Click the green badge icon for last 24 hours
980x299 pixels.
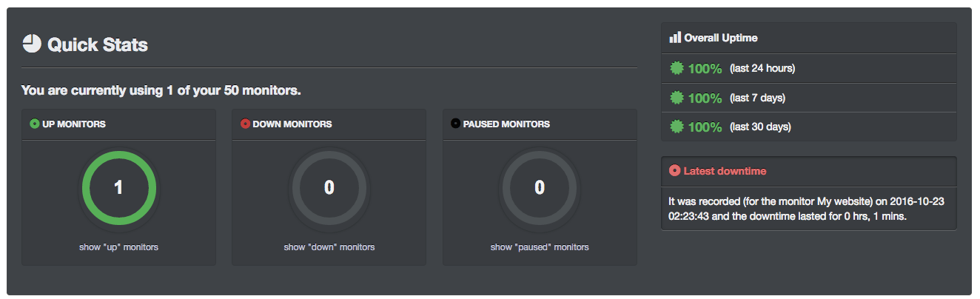677,68
